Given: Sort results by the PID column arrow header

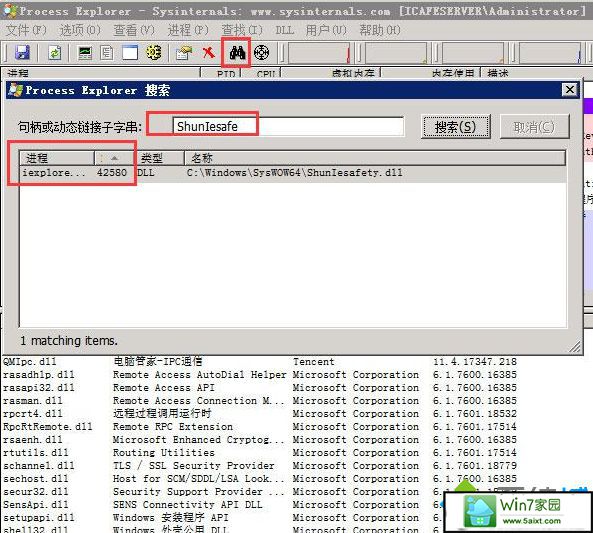Looking at the screenshot, I should coord(115,158).
